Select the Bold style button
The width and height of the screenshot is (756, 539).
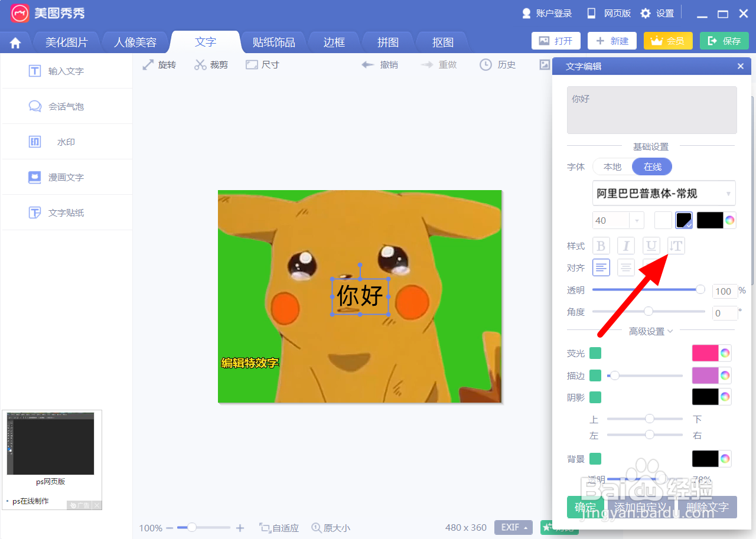(601, 246)
